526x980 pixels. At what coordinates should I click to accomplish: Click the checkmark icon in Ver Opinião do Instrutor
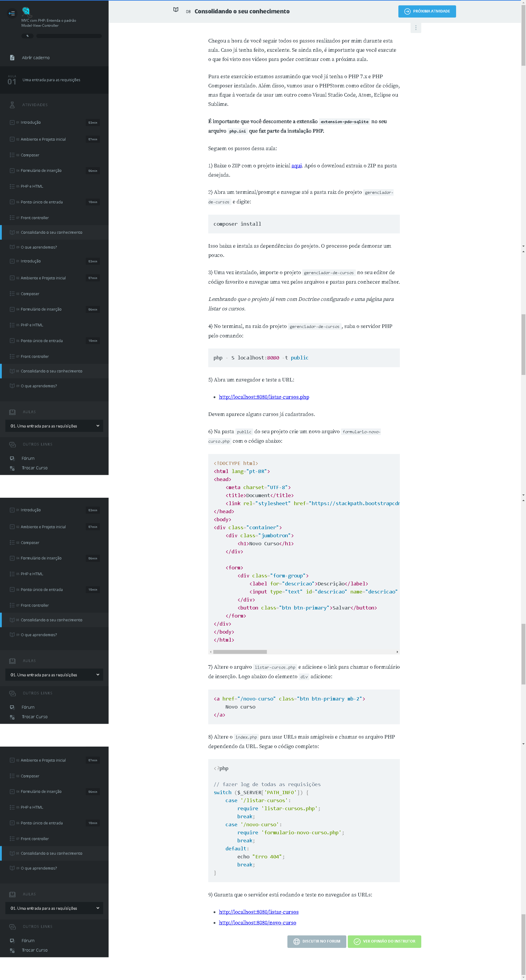[357, 941]
